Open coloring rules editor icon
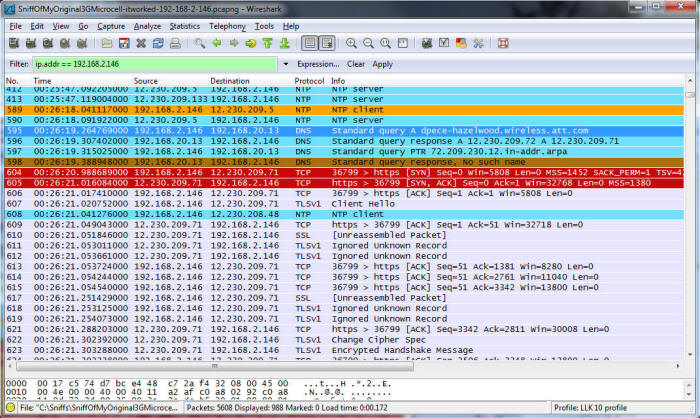Image resolution: width=700 pixels, height=418 pixels. point(461,43)
